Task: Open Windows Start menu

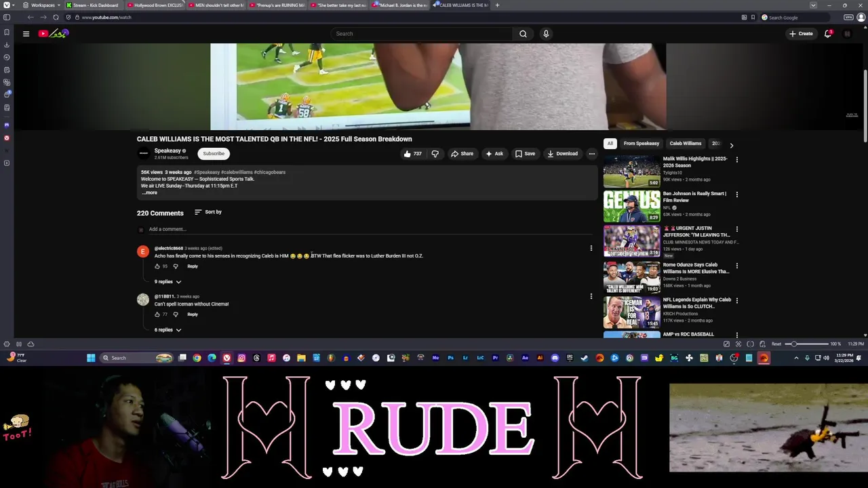Action: (x=91, y=358)
